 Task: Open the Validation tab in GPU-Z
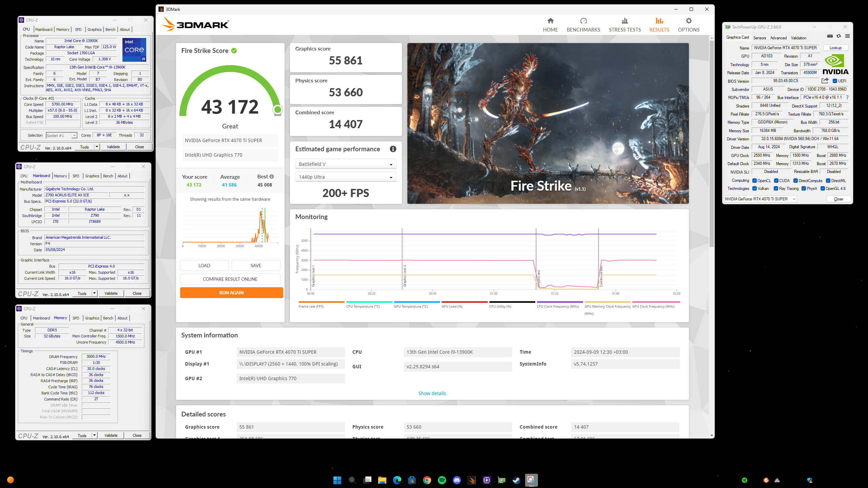[798, 38]
